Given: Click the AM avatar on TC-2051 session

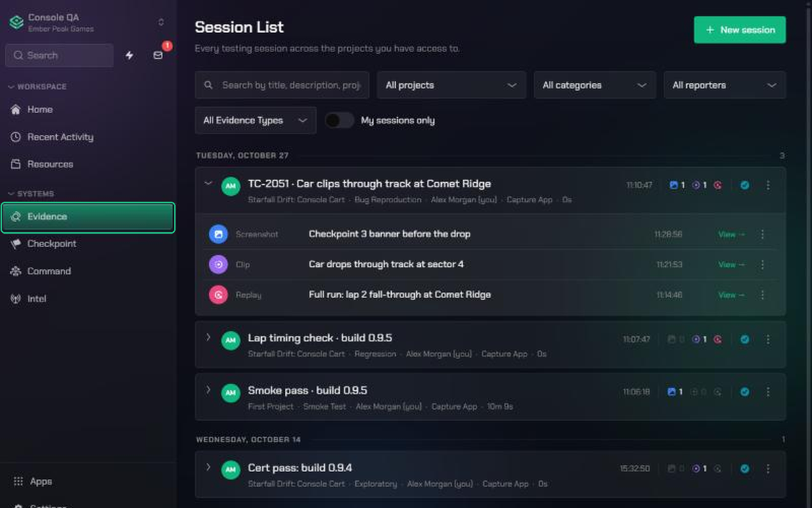Looking at the screenshot, I should (231, 186).
